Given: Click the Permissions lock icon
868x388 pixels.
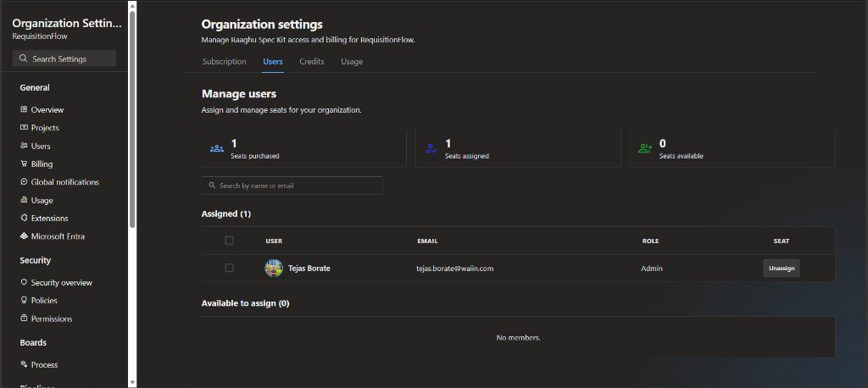Looking at the screenshot, I should [x=24, y=319].
